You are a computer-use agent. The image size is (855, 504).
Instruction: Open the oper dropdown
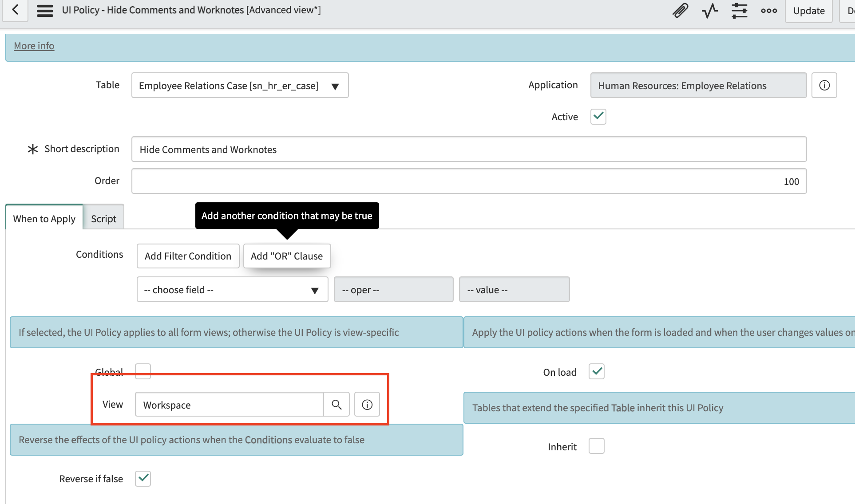[x=394, y=289]
